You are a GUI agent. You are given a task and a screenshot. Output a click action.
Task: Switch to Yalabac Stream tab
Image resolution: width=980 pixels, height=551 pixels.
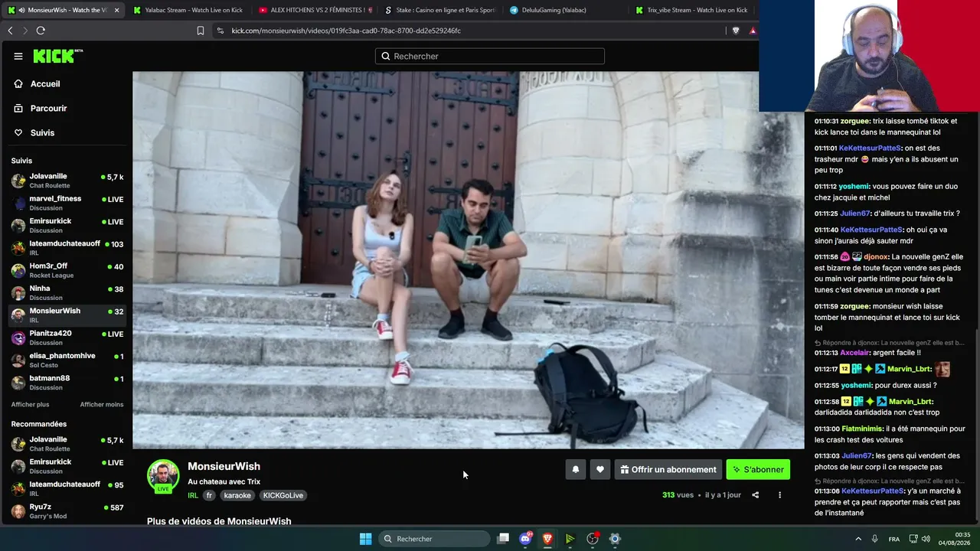(188, 10)
